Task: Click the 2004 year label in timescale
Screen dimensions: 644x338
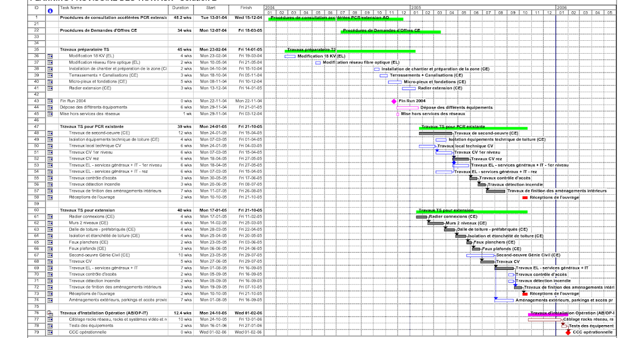Action: 270,8
